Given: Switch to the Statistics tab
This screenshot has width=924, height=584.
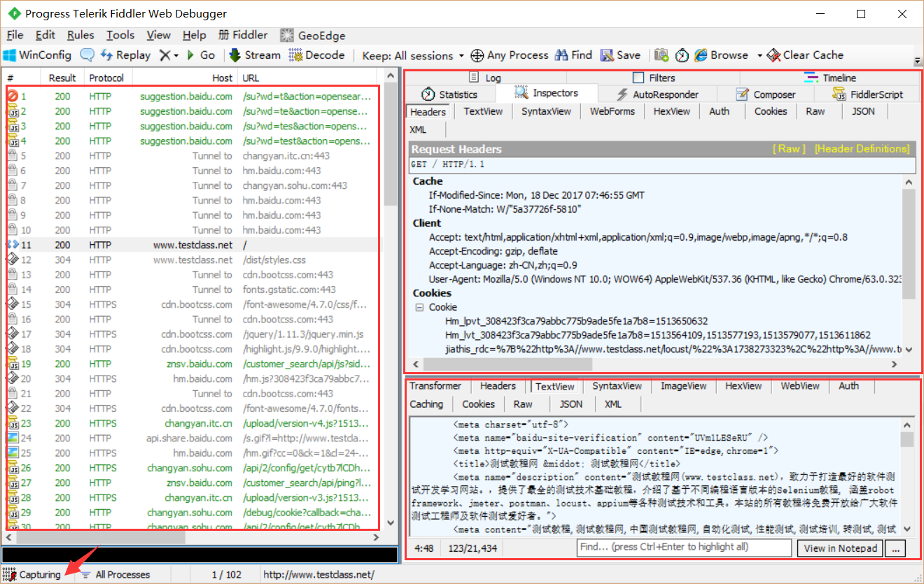Looking at the screenshot, I should [449, 94].
